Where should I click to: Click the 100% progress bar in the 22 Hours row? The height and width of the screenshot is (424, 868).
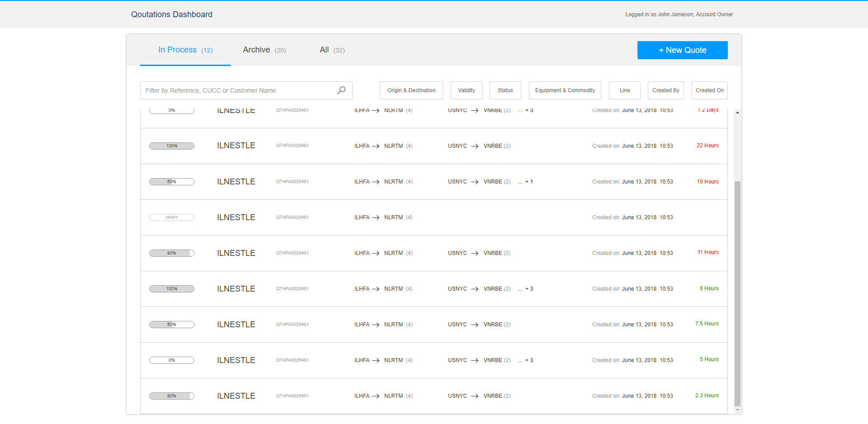(172, 146)
